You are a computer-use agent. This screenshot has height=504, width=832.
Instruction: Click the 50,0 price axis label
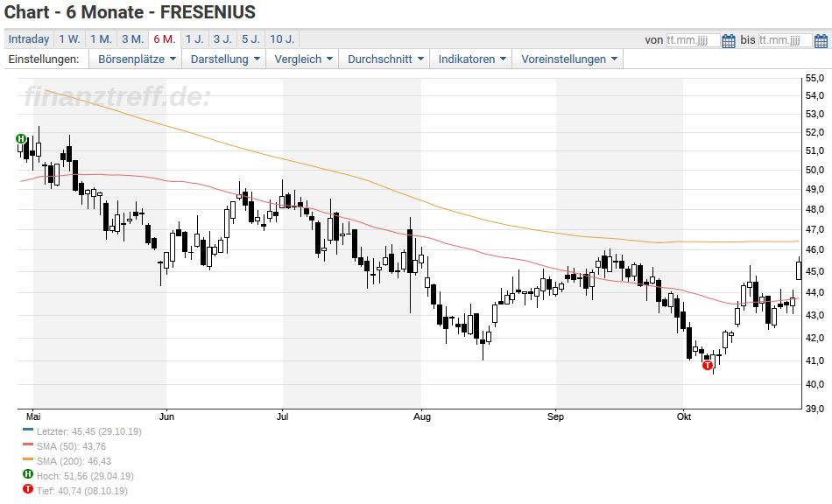click(x=815, y=170)
